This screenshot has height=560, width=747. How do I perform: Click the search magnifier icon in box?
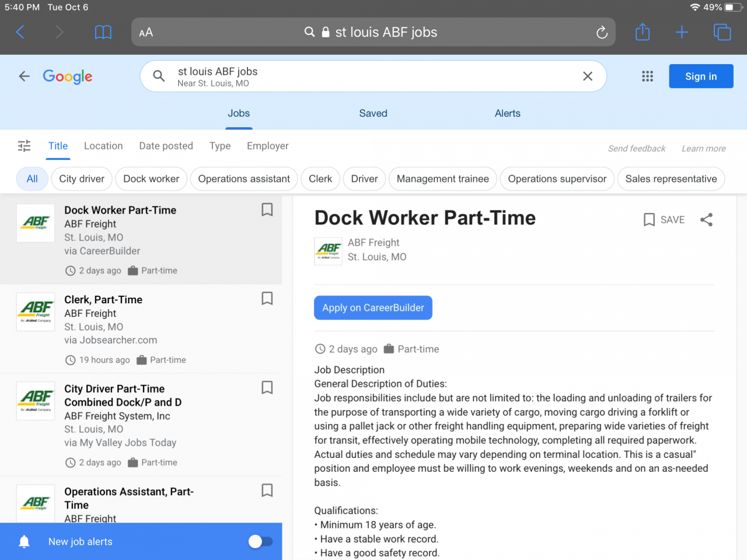pyautogui.click(x=159, y=76)
